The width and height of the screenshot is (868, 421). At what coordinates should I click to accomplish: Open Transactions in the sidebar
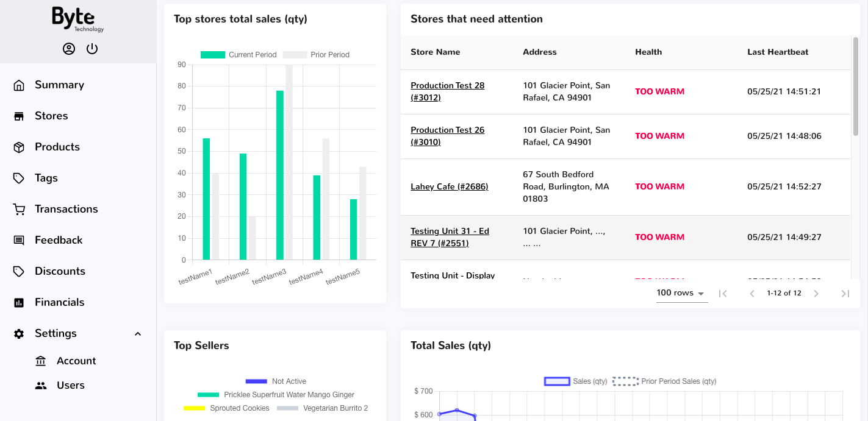pos(66,210)
